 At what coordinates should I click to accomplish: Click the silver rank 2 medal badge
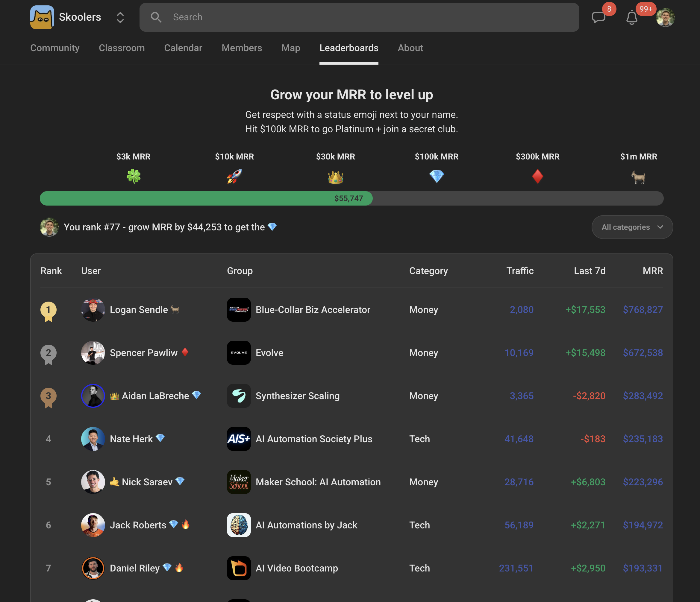point(48,354)
